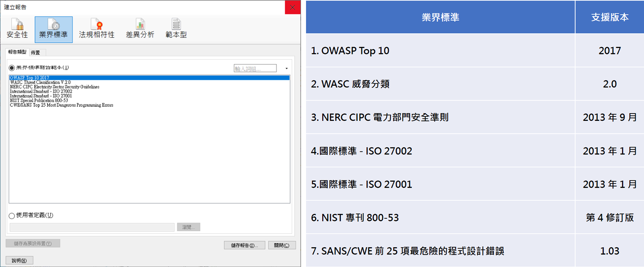Open the dropdown arrow beside search field
644x267 pixels.
(x=287, y=68)
